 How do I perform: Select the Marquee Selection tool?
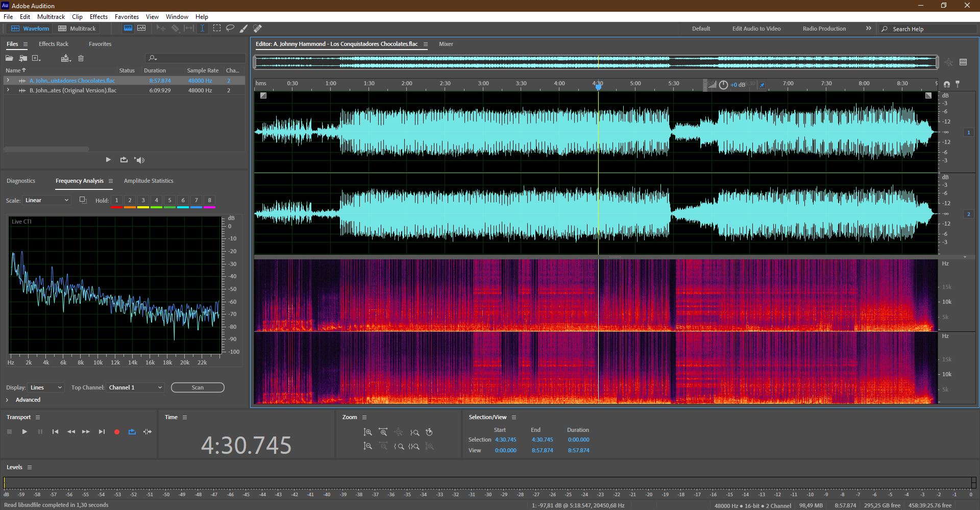(217, 29)
